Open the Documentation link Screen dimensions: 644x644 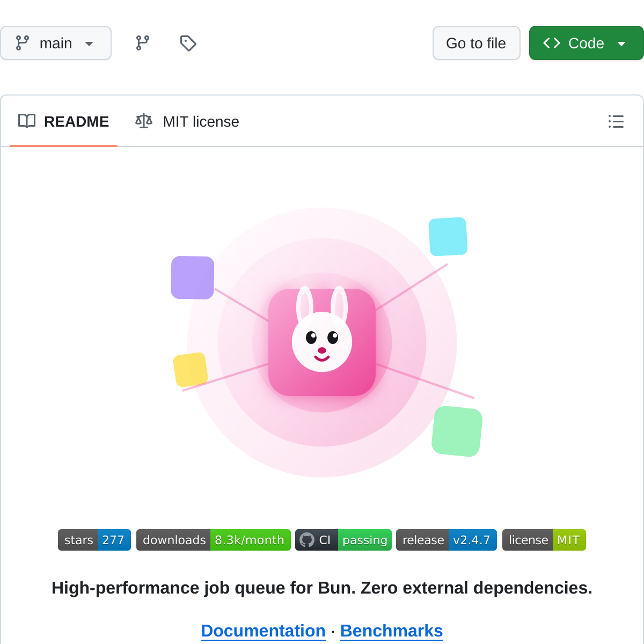point(263,631)
